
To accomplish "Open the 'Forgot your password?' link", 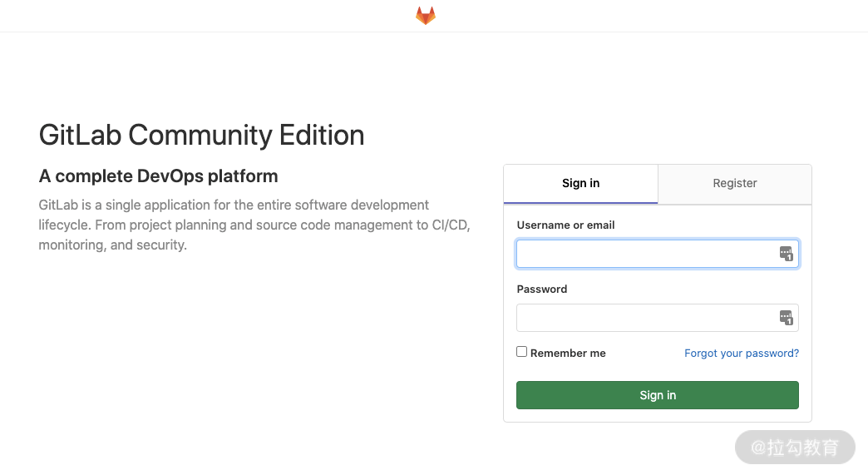I will click(741, 353).
